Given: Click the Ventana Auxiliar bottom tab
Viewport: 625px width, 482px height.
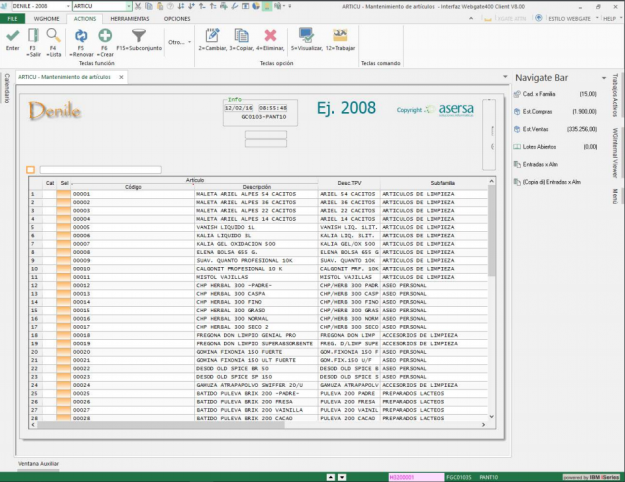Looking at the screenshot, I should click(39, 464).
